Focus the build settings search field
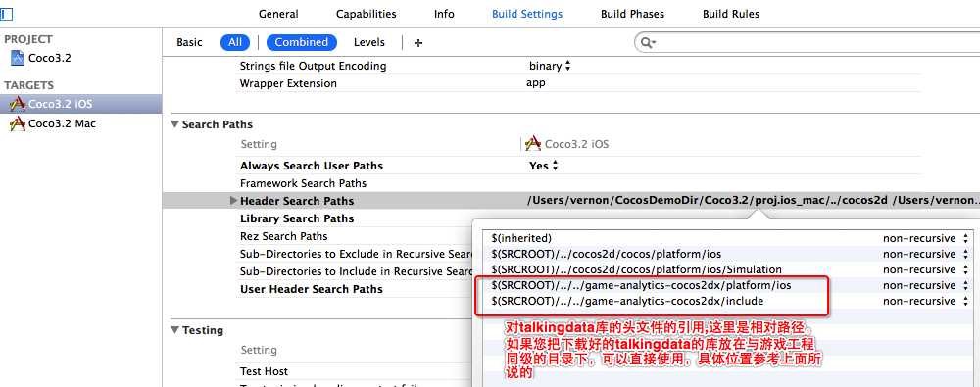Viewport: 980px width, 387px height. pos(807,42)
